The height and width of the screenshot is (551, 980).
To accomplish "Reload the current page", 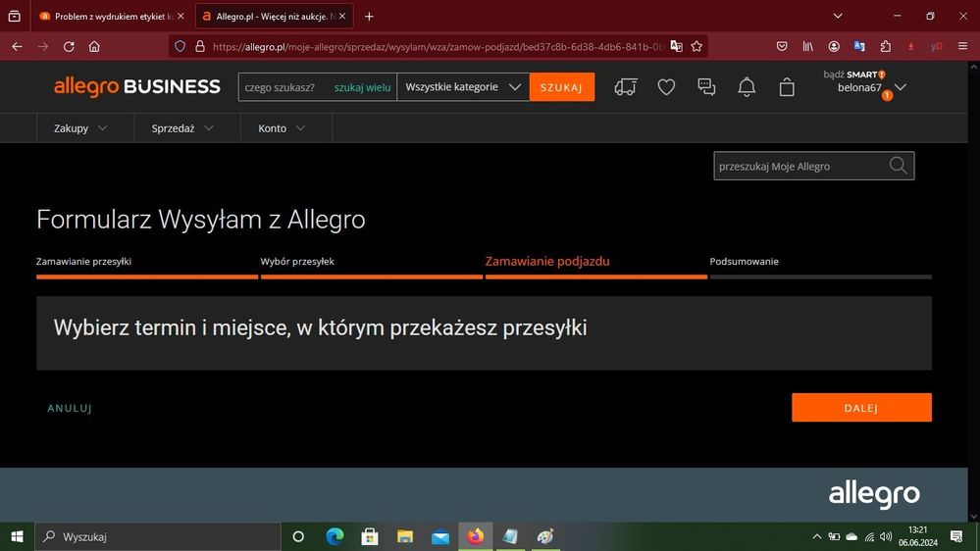I will point(69,46).
